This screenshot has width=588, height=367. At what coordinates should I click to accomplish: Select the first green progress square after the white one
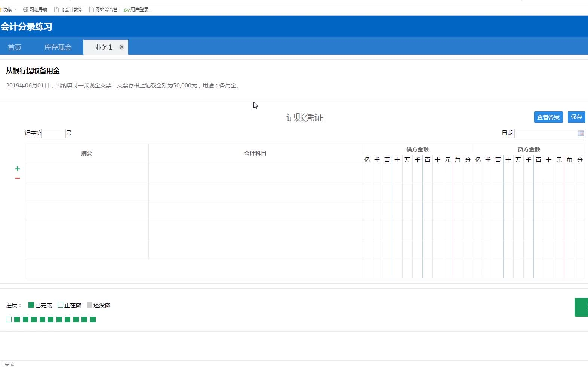point(17,319)
